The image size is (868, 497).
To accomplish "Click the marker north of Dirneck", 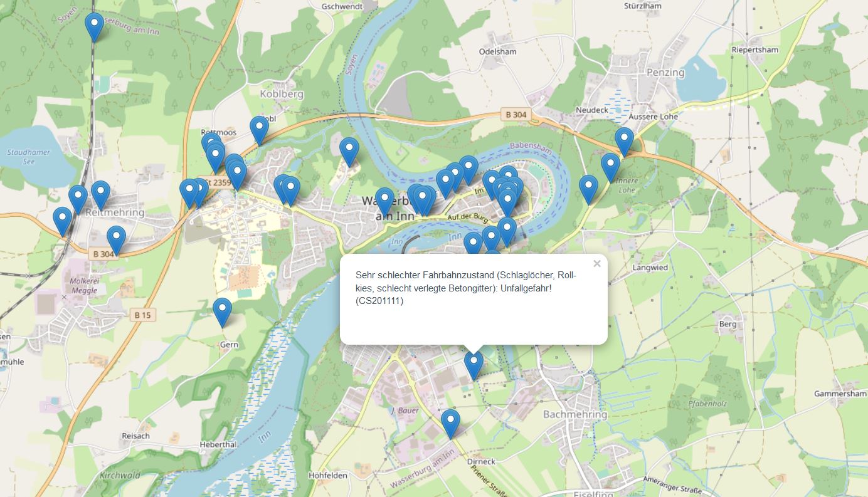I will [x=450, y=423].
